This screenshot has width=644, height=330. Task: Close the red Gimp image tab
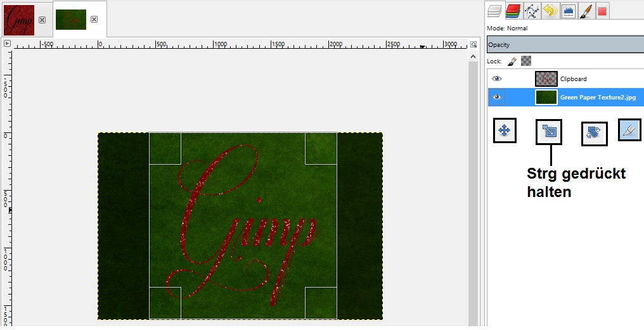click(x=42, y=20)
